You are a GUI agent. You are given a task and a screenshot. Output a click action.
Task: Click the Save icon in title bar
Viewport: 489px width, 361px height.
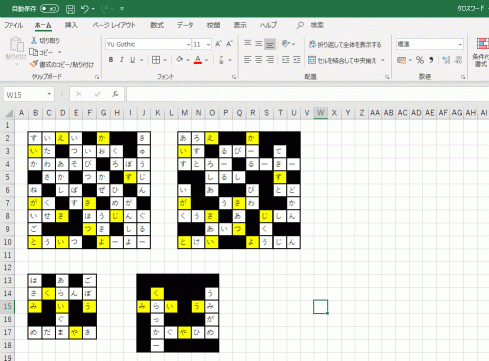70,9
